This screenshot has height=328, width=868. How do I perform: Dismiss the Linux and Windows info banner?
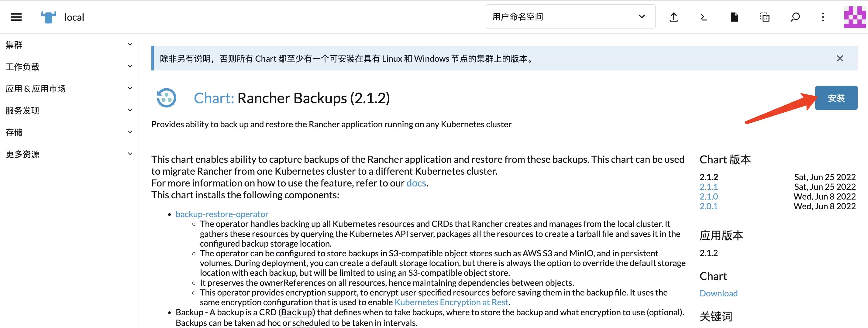click(840, 58)
